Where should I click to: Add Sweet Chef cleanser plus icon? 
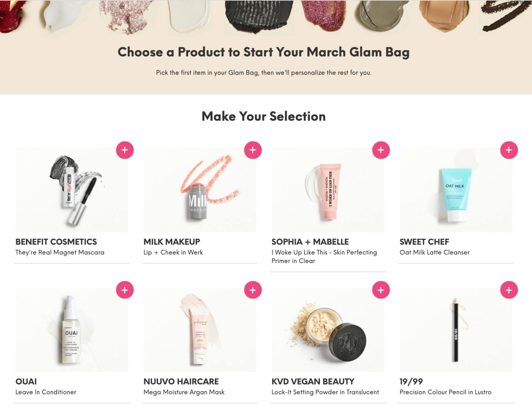[509, 150]
